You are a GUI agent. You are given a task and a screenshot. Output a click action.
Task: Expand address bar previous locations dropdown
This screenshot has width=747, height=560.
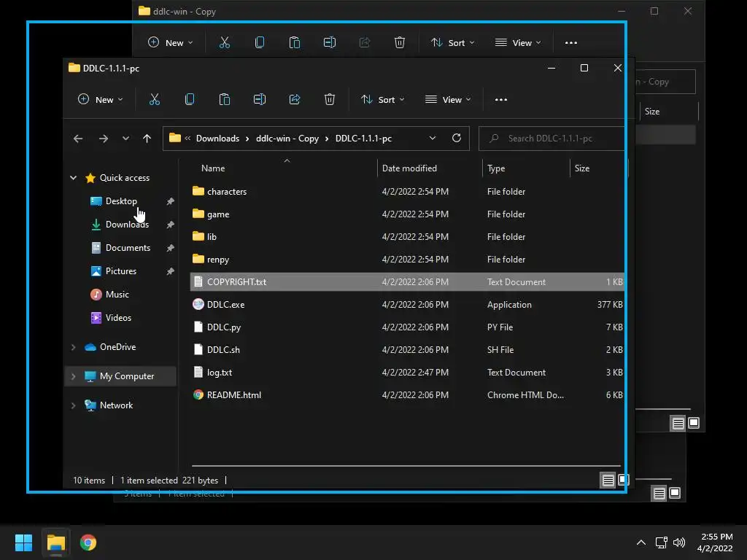pyautogui.click(x=432, y=138)
